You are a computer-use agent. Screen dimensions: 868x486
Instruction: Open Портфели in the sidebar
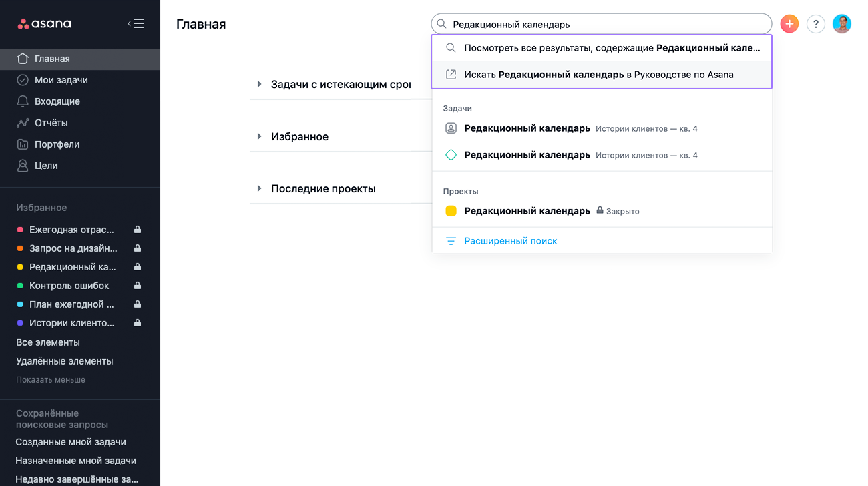coord(80,144)
